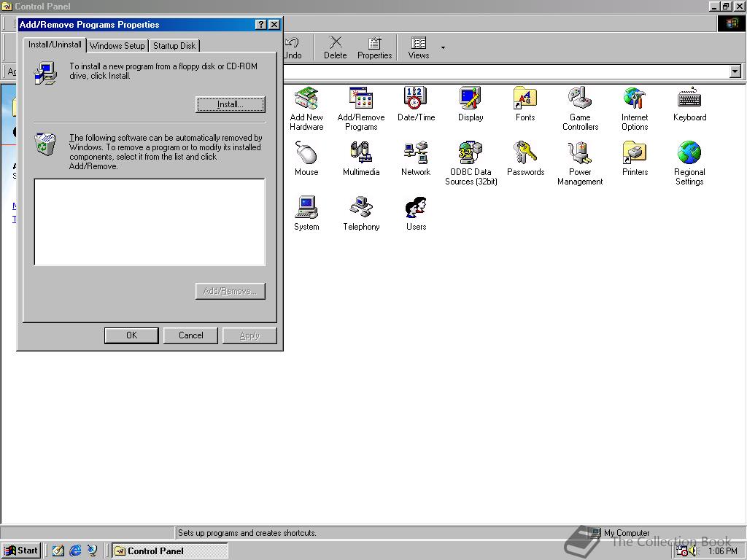747x560 pixels.
Task: Open the Date/Time settings icon
Action: point(416,104)
